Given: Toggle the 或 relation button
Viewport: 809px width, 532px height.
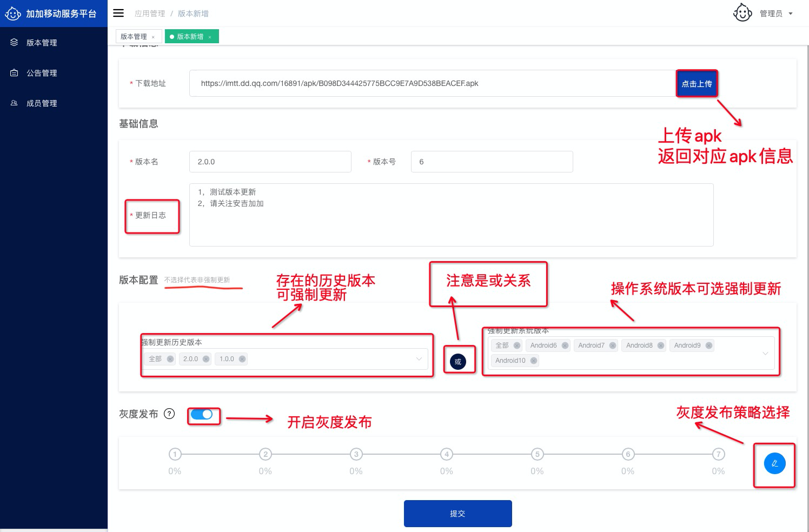Looking at the screenshot, I should 457,362.
